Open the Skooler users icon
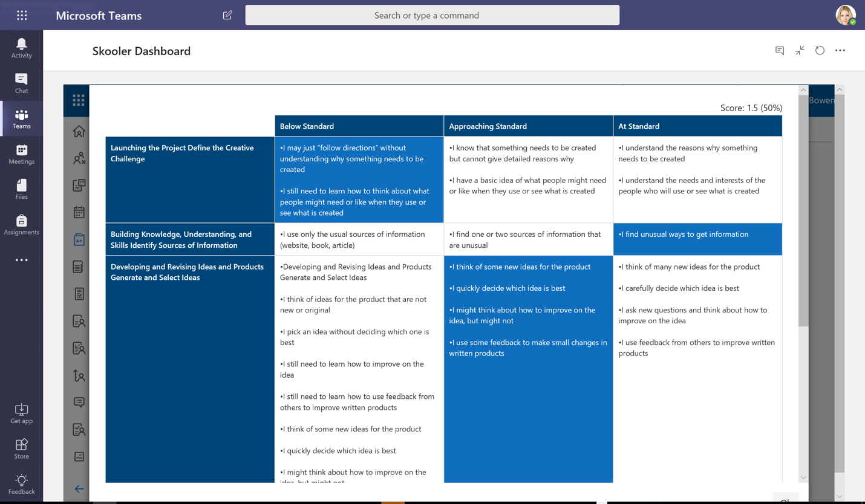 (79, 158)
